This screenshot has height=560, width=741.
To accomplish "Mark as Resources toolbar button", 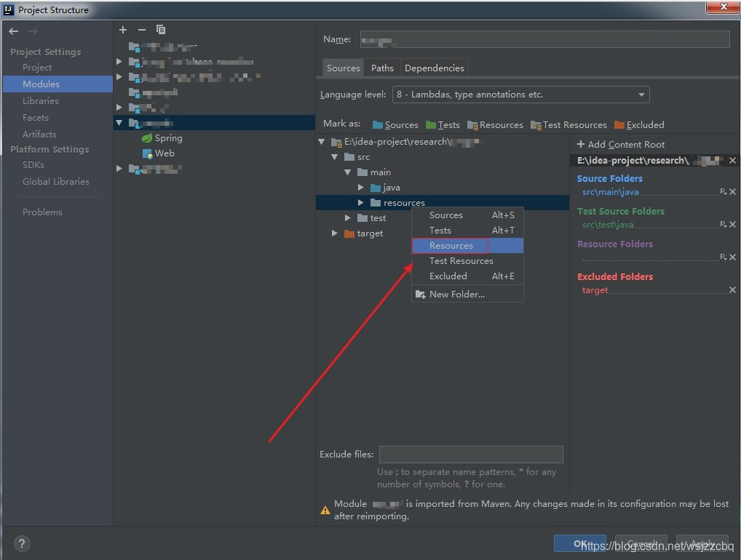I will click(x=495, y=124).
